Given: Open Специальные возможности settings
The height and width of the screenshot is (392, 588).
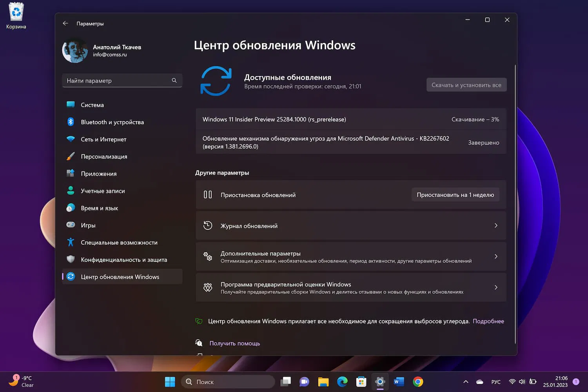Looking at the screenshot, I should pos(119,242).
